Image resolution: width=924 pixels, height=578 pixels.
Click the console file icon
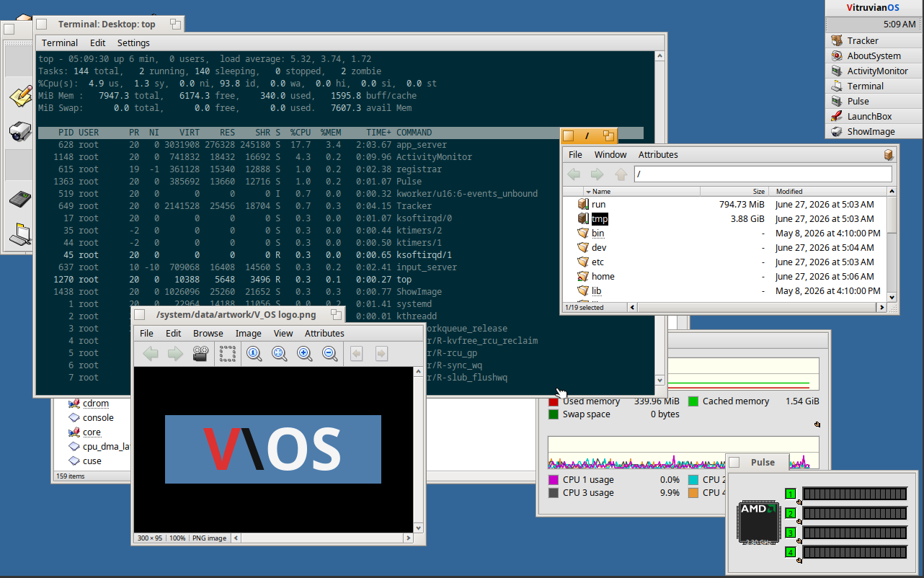(x=74, y=418)
